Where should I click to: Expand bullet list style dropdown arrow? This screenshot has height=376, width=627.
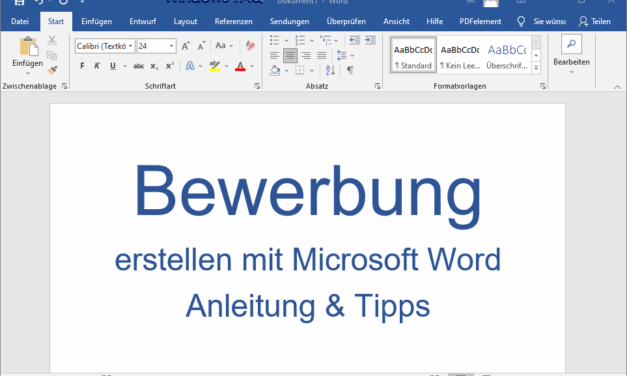coord(286,40)
